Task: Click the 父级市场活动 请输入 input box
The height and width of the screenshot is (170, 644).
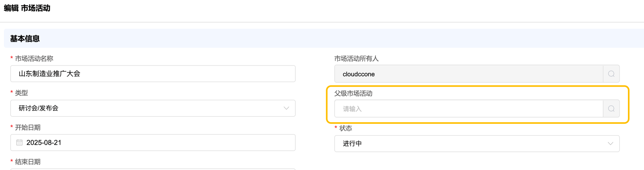Action: click(469, 109)
